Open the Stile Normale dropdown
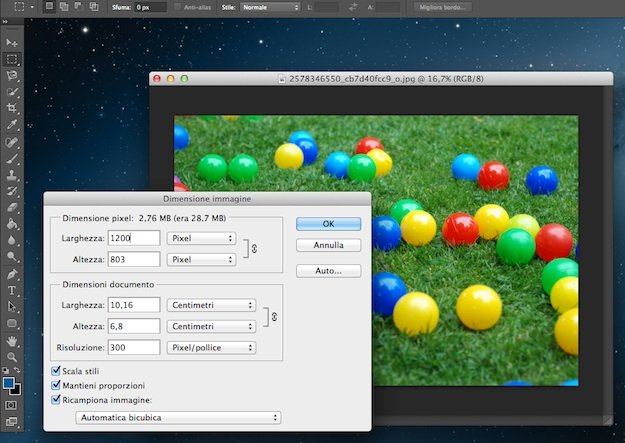The height and width of the screenshot is (443, 625). [270, 7]
